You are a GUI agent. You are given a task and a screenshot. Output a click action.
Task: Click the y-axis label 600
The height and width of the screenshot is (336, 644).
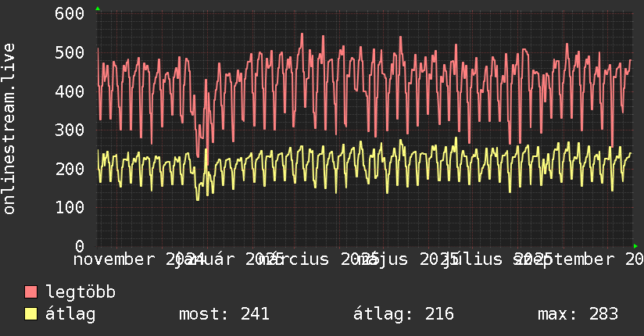(70, 13)
